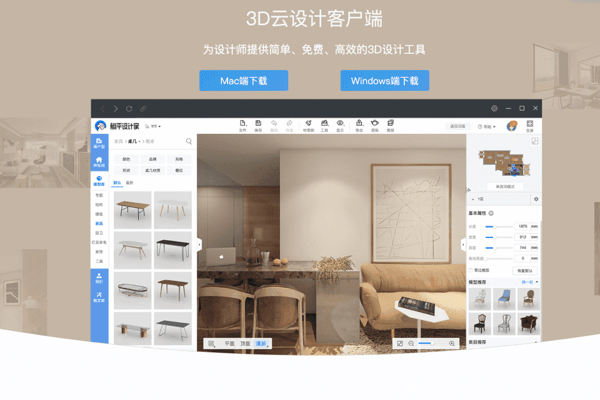
Task: Click the zoom out magnifier icon
Action: pyautogui.click(x=411, y=343)
